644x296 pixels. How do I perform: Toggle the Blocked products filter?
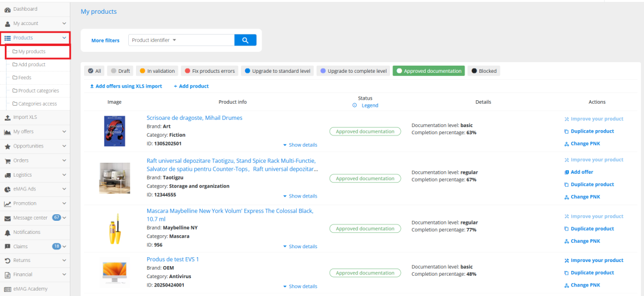click(484, 71)
